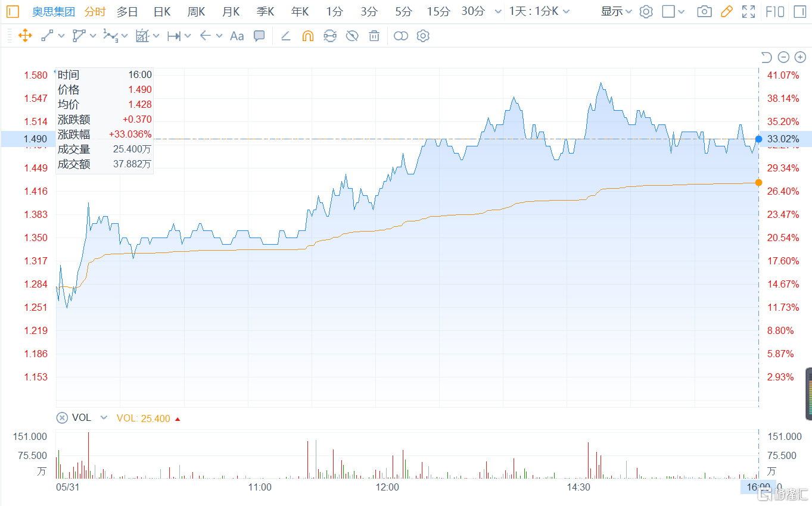Hide all drawings with crossed-eye icon
Viewport: 812px width, 506px height.
[352, 36]
